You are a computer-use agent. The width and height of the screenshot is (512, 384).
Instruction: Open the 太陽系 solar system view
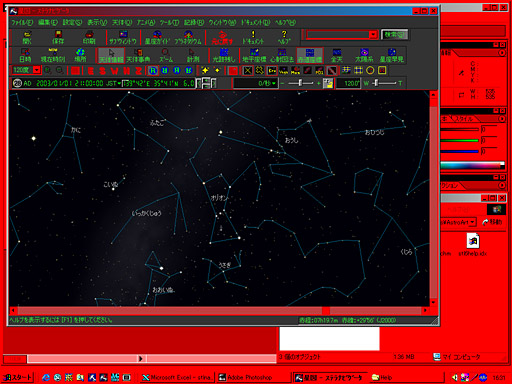coord(364,55)
